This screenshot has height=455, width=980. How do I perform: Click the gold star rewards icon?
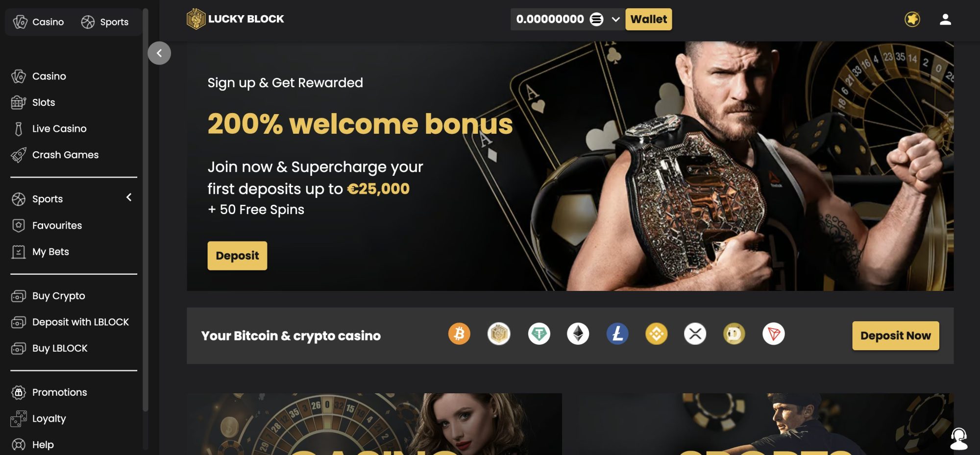coord(912,20)
